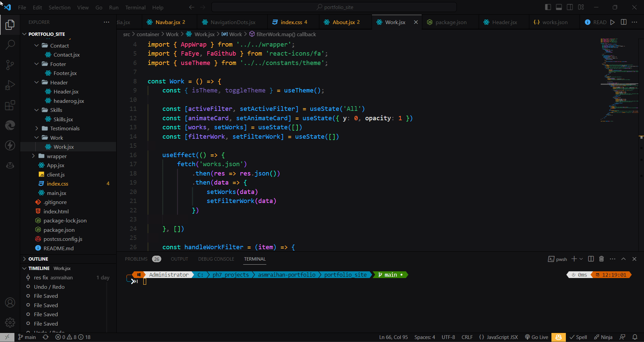Toggle the secondary side bar

tap(570, 7)
